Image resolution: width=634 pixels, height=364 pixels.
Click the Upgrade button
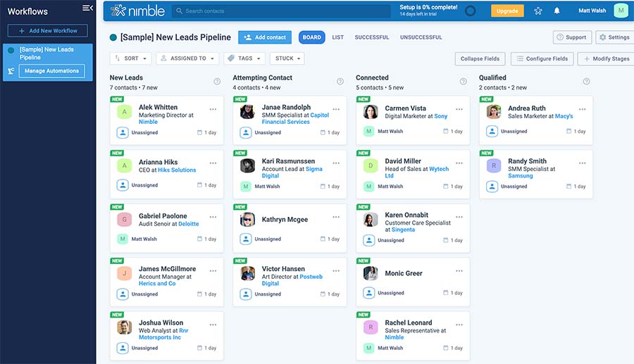pyautogui.click(x=507, y=11)
